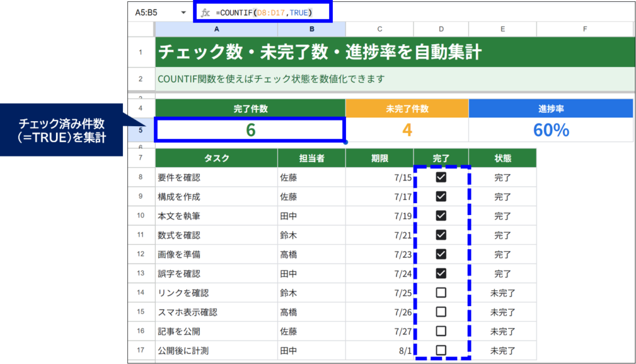Select the 完了 status cell in row 8
Viewport: 636px width, 364px height.
click(x=502, y=177)
